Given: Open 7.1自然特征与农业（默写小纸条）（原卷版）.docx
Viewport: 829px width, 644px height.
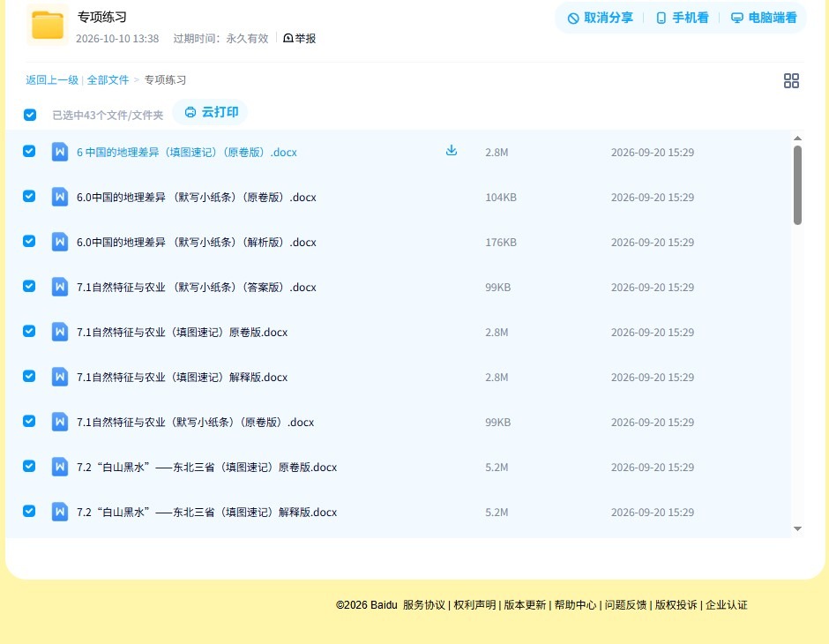Looking at the screenshot, I should click(x=195, y=422).
